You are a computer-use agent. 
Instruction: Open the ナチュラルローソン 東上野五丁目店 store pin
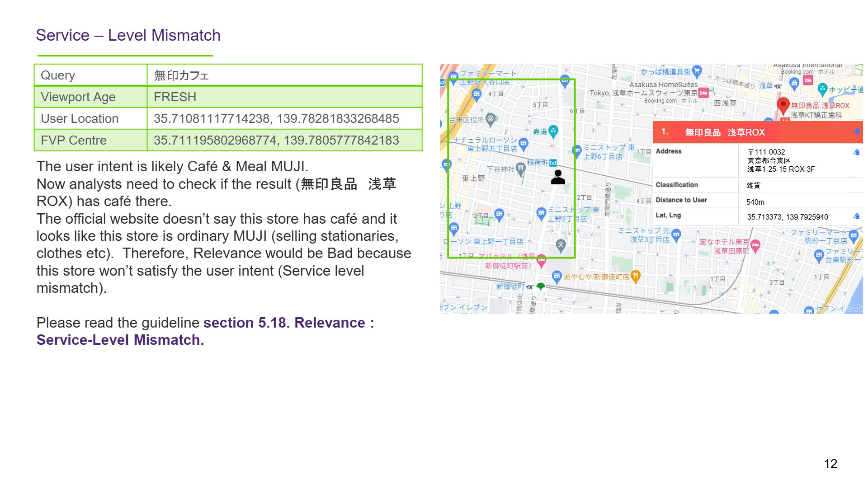(x=524, y=144)
